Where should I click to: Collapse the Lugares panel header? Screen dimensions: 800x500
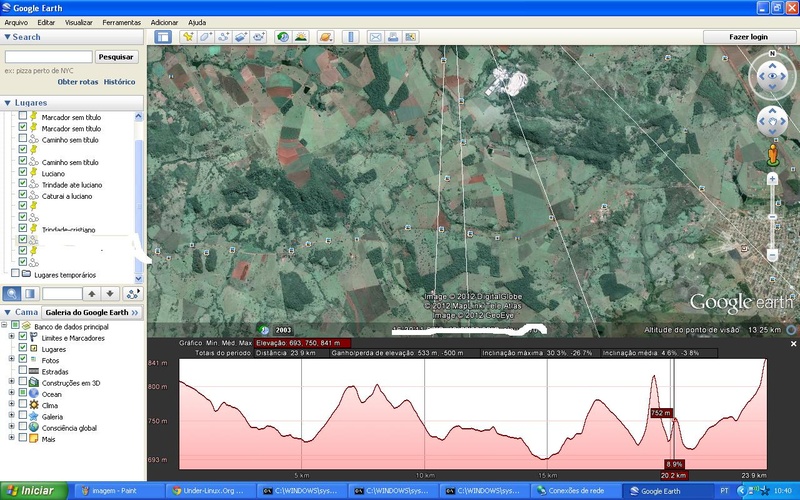pos(8,102)
